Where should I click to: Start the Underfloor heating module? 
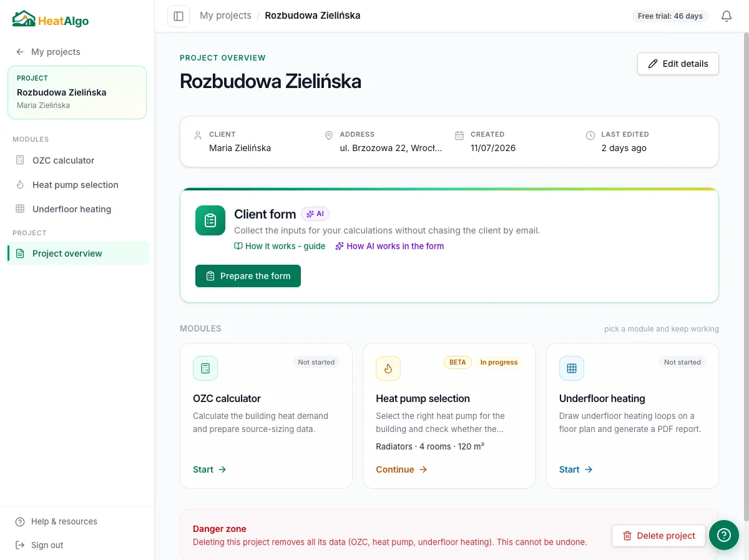pyautogui.click(x=576, y=469)
